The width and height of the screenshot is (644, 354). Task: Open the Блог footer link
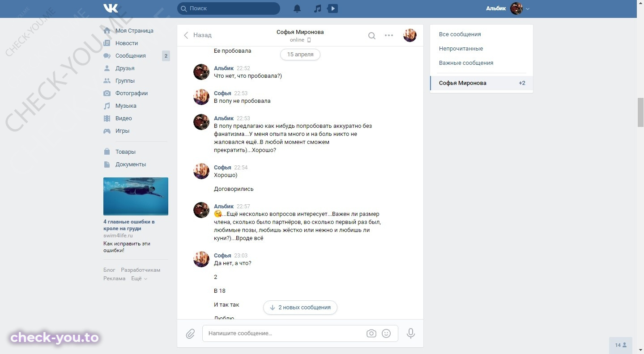point(109,270)
